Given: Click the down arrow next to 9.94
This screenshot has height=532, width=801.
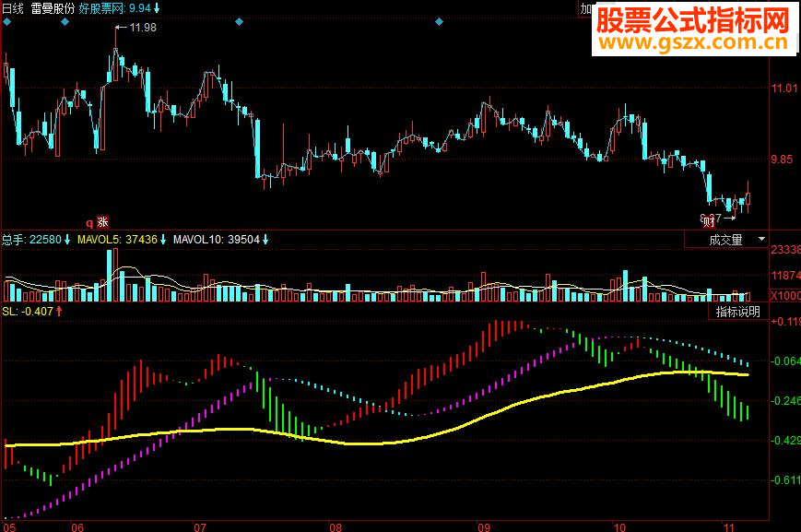Looking at the screenshot, I should (157, 8).
